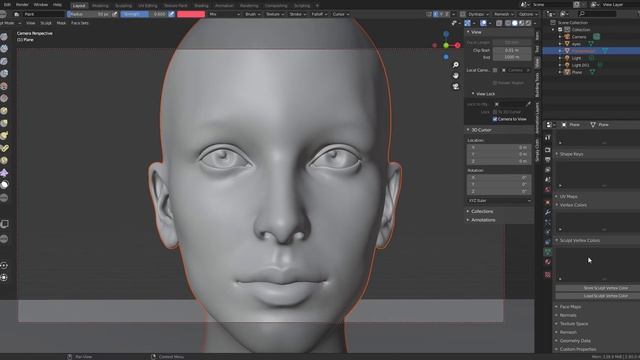The height and width of the screenshot is (360, 640).
Task: Click the red paint color swatch
Action: tap(191, 14)
